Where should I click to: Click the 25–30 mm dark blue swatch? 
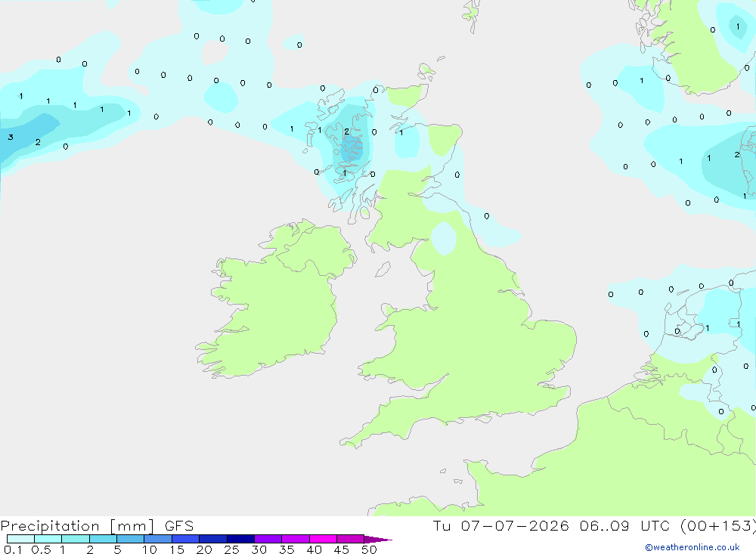point(240,539)
